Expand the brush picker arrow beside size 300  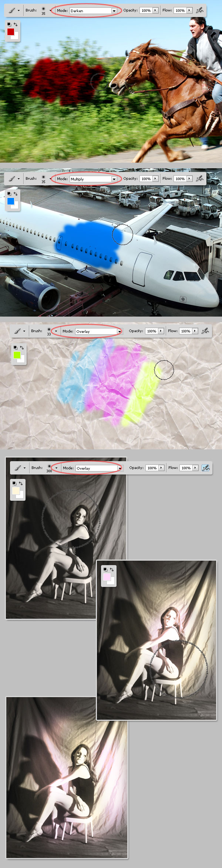56,468
